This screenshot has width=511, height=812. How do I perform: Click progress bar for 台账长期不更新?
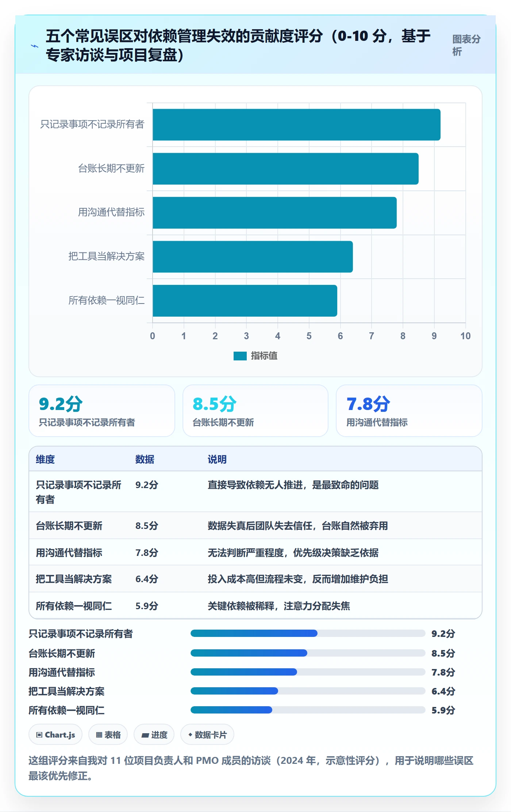(x=308, y=653)
